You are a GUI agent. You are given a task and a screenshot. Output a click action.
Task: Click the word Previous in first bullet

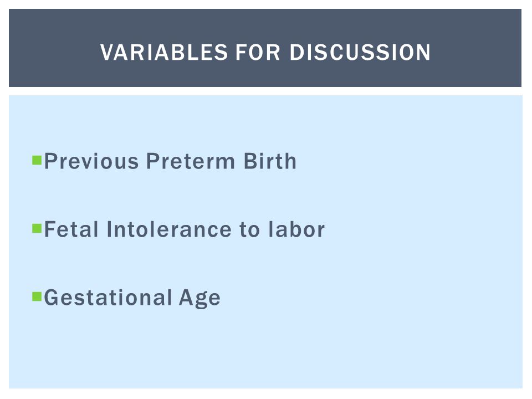(x=91, y=161)
